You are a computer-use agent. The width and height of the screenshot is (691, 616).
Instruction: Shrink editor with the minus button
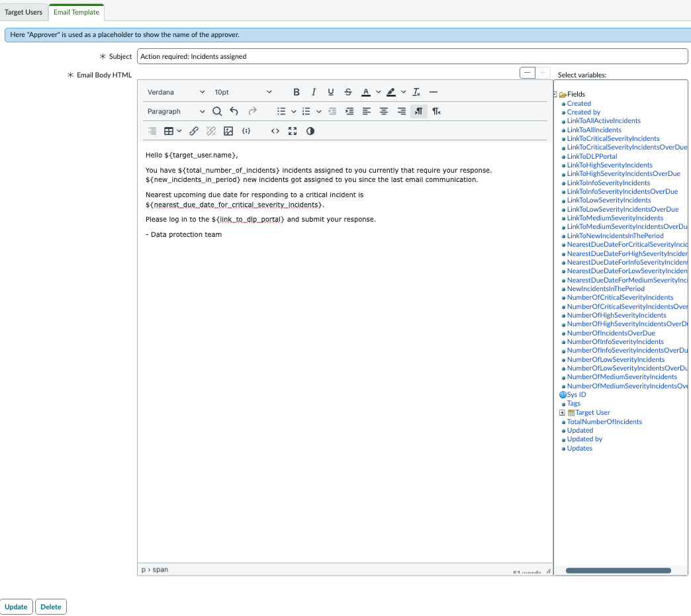click(x=527, y=73)
